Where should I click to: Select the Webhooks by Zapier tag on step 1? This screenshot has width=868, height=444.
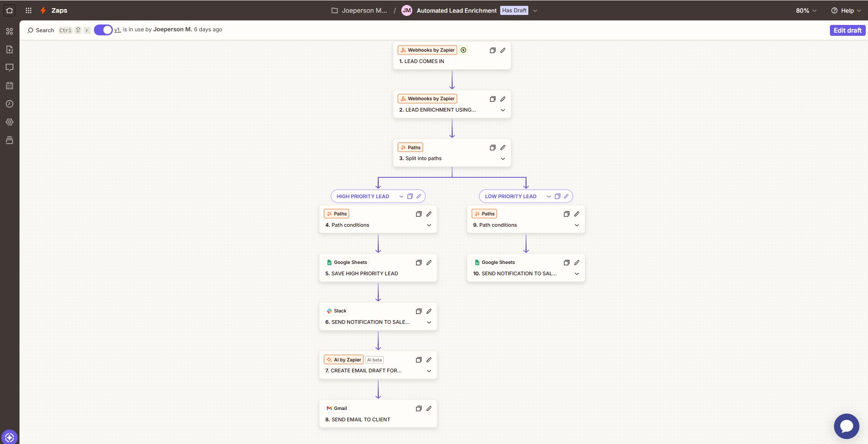coord(427,50)
